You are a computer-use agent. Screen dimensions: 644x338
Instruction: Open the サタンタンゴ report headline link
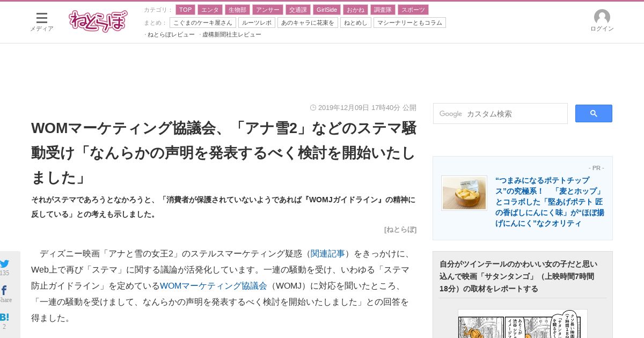(518, 276)
